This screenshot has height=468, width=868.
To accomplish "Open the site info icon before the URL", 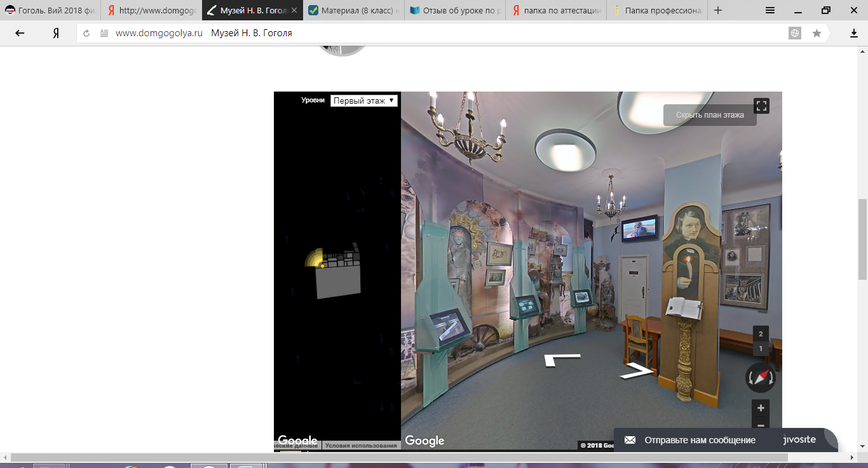I will coord(104,33).
